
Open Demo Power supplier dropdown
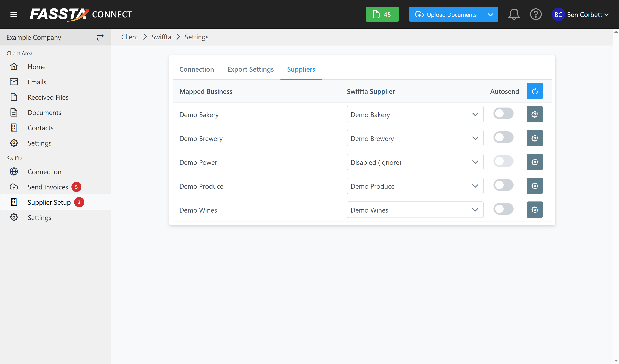(x=415, y=162)
